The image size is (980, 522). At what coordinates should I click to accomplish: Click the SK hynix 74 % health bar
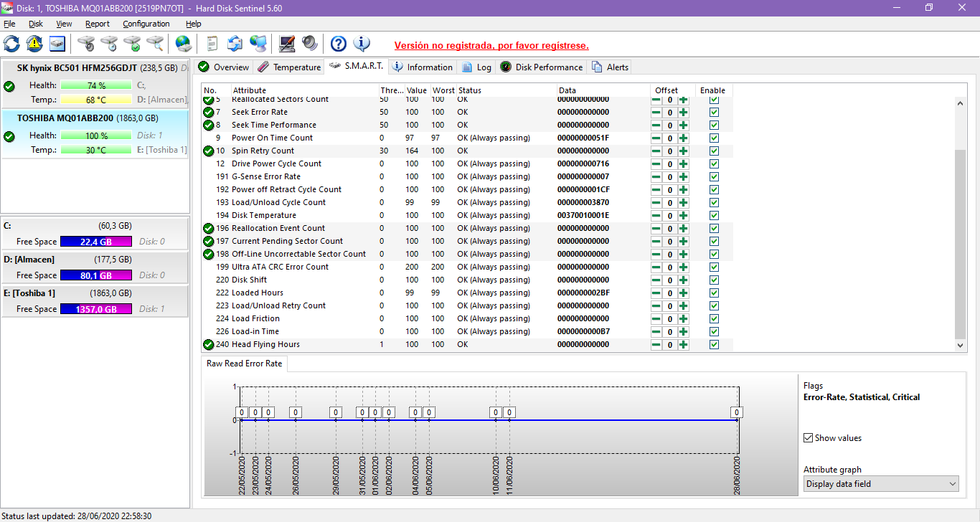96,85
